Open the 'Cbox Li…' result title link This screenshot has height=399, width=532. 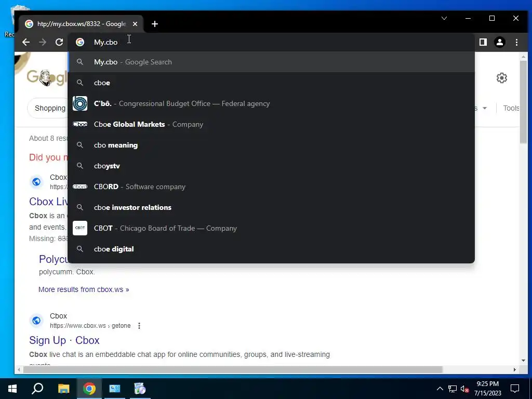[48, 202]
